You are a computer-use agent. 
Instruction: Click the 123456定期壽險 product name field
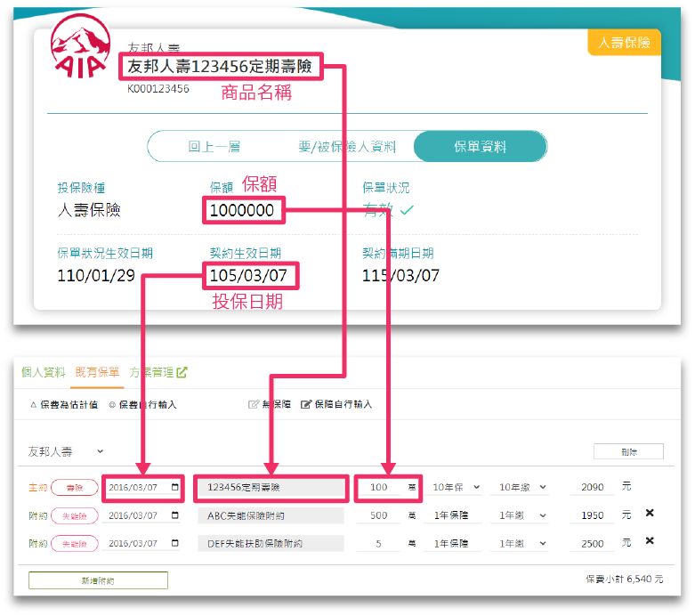[x=271, y=488]
